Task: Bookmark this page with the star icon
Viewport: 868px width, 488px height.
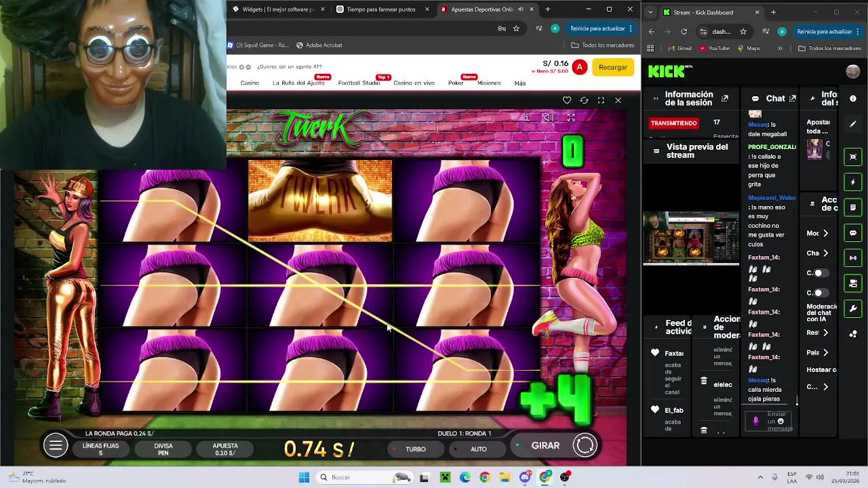Action: 516,28
